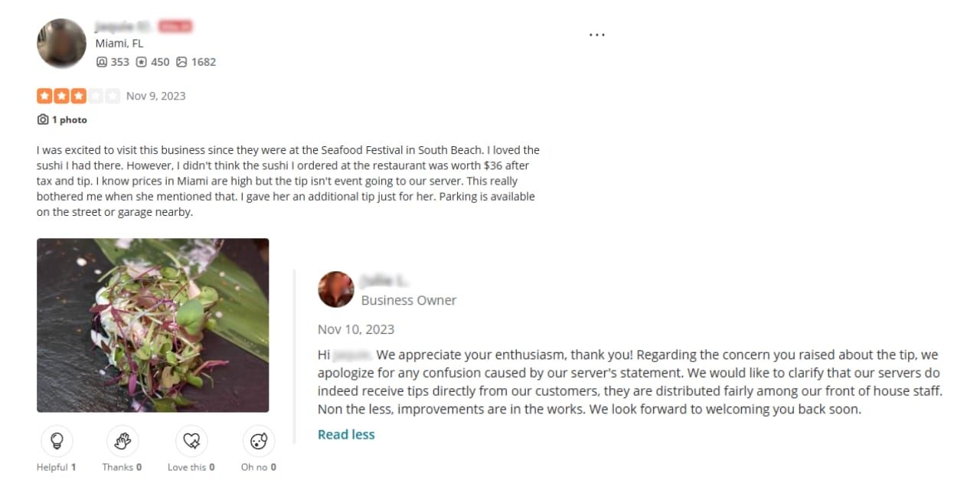Click the Thanks clapping hands icon

pyautogui.click(x=122, y=441)
